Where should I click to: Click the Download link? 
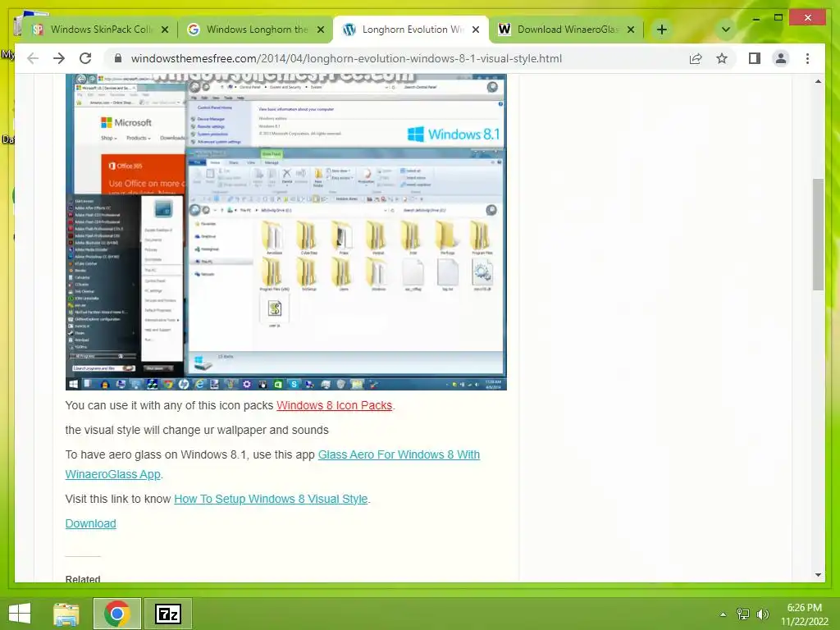[x=90, y=523]
